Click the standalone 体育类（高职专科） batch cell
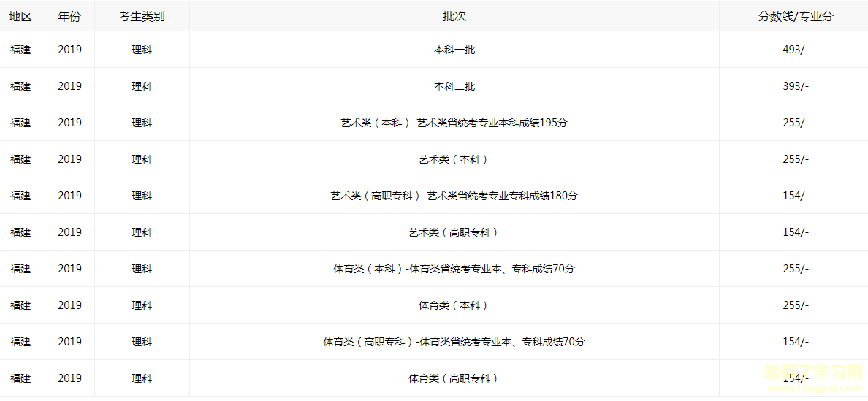The image size is (868, 401). click(x=454, y=378)
